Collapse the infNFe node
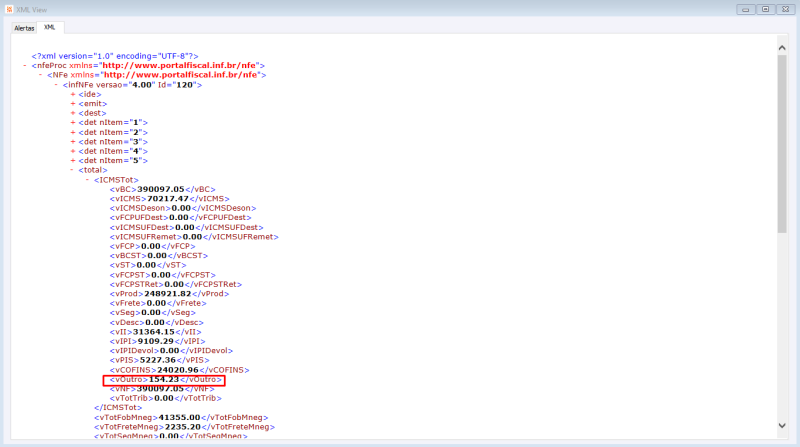 tap(56, 85)
